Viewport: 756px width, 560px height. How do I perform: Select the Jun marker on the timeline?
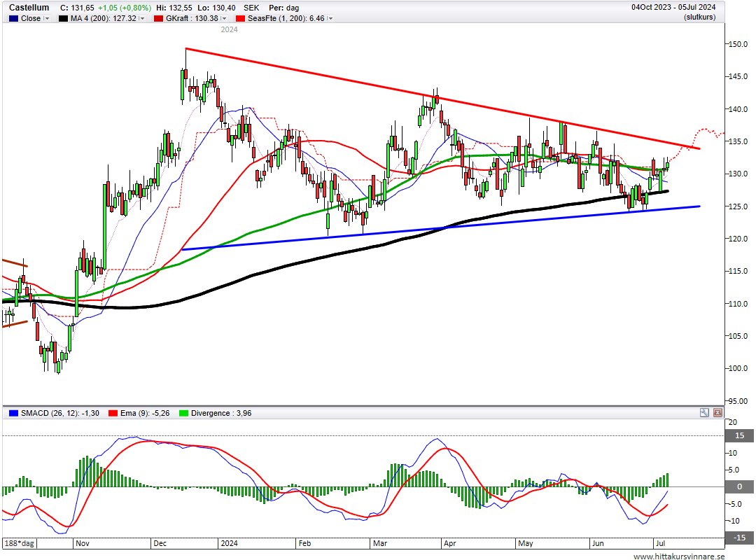pyautogui.click(x=598, y=543)
